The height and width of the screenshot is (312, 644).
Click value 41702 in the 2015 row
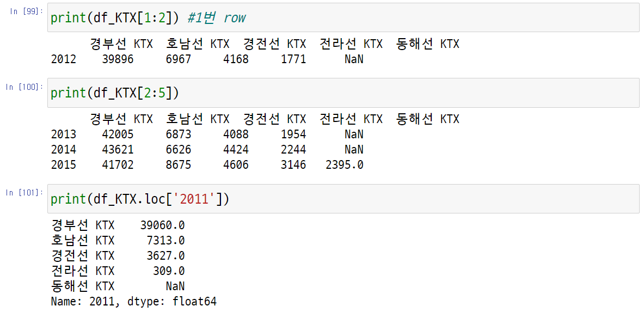pos(118,165)
